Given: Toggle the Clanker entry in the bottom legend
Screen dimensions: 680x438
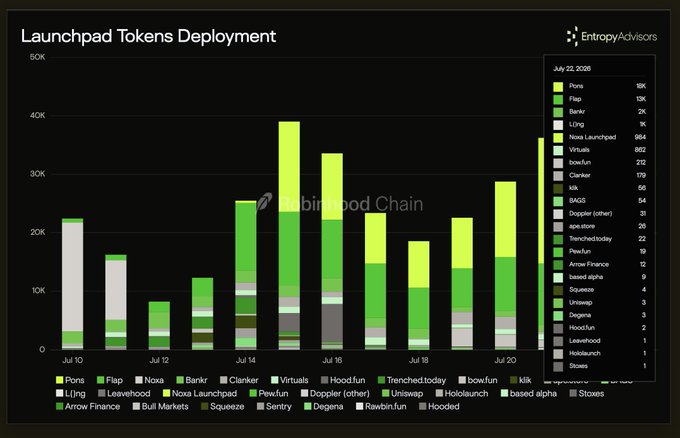Looking at the screenshot, I should coord(239,380).
